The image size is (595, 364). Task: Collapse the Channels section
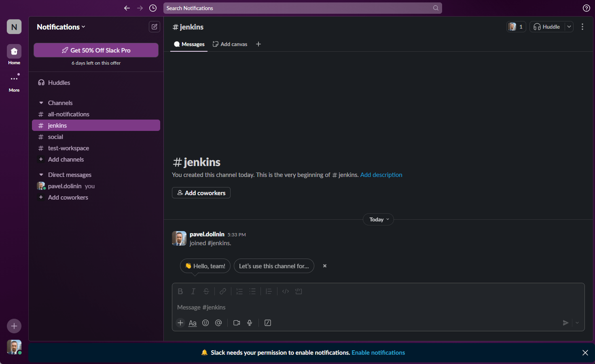click(x=41, y=103)
